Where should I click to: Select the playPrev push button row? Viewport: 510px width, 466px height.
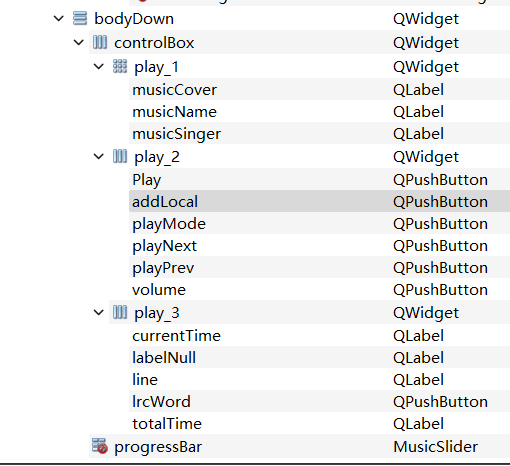319,267
